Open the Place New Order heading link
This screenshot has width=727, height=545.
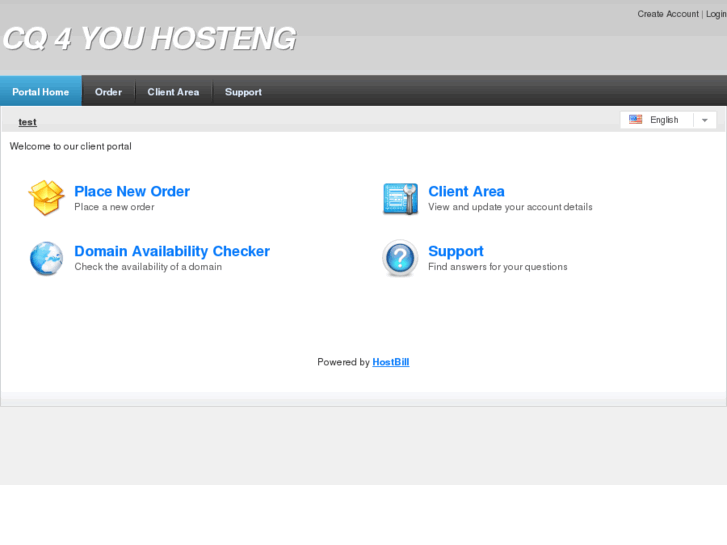pyautogui.click(x=132, y=191)
